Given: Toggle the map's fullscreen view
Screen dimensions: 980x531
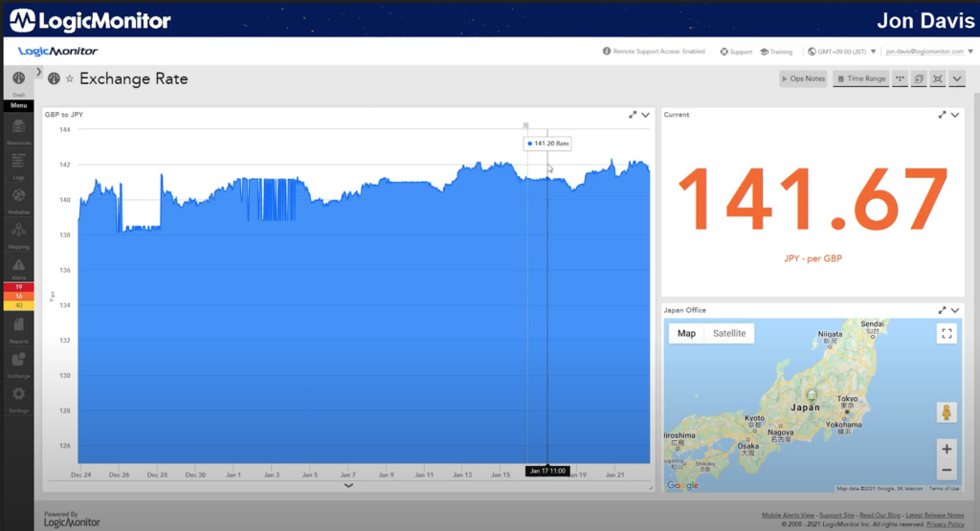Looking at the screenshot, I should 947,333.
